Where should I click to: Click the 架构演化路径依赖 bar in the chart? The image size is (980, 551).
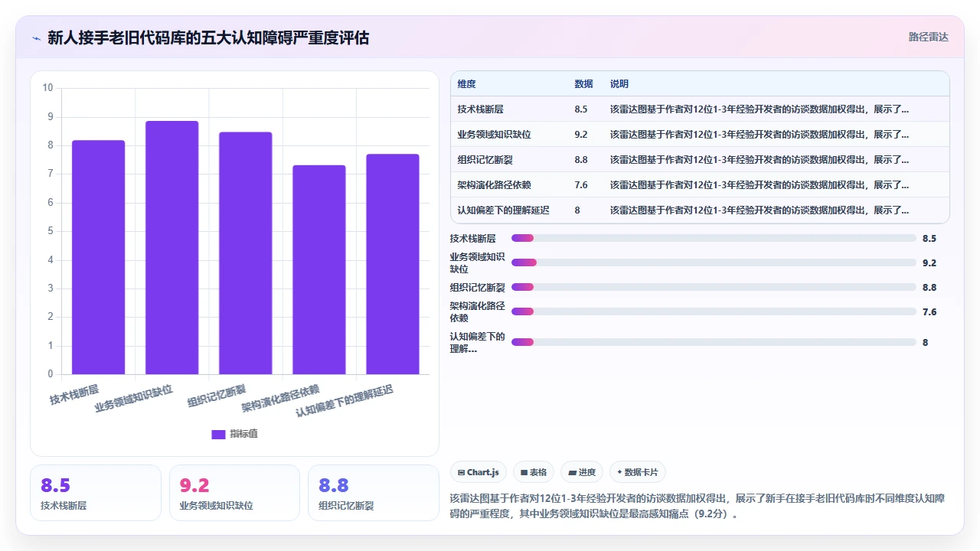coord(318,269)
